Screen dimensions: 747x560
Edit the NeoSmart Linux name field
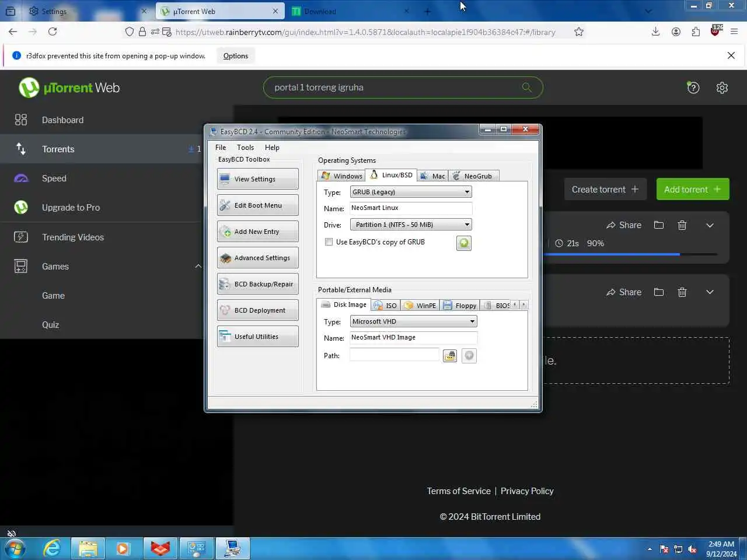(x=411, y=208)
